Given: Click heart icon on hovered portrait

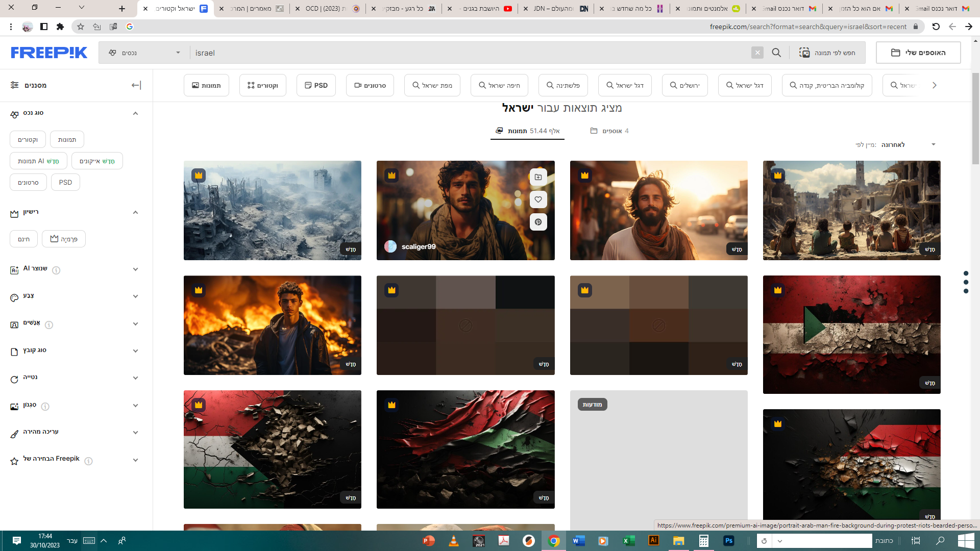Looking at the screenshot, I should click(x=538, y=199).
